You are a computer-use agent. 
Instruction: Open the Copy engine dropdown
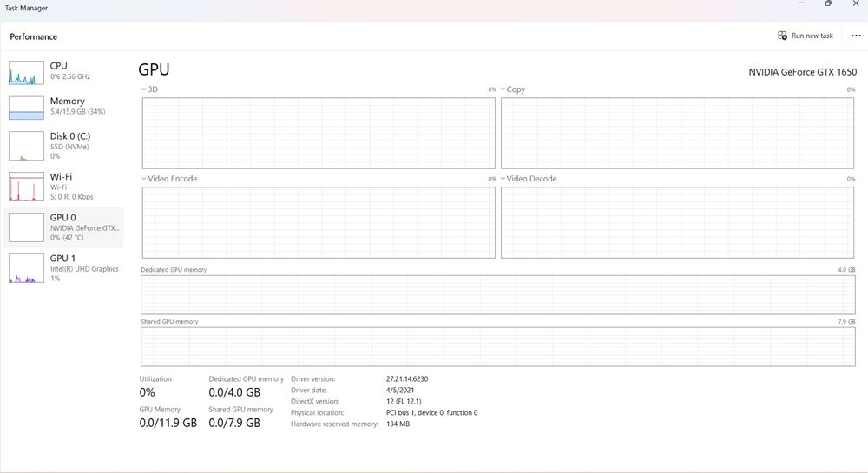(513, 89)
